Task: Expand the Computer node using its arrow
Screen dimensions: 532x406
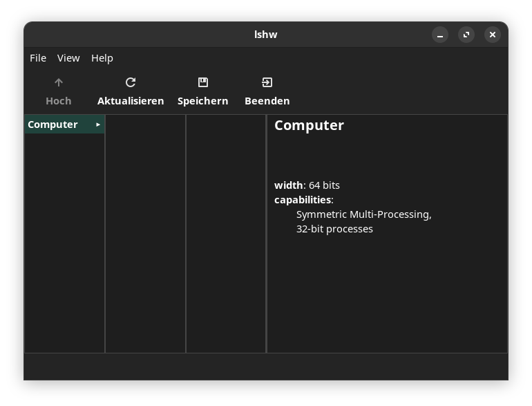Action: [98, 124]
